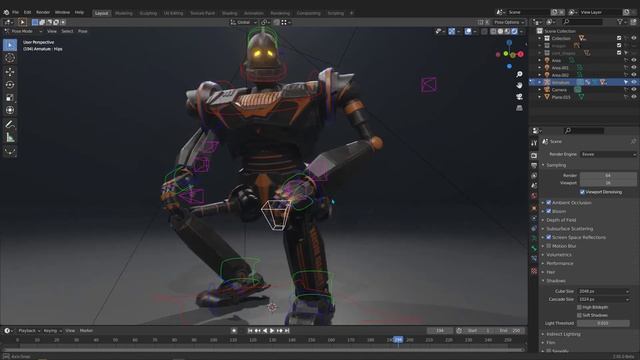
Task: Jump to the timeline end
Action: [x=287, y=331]
